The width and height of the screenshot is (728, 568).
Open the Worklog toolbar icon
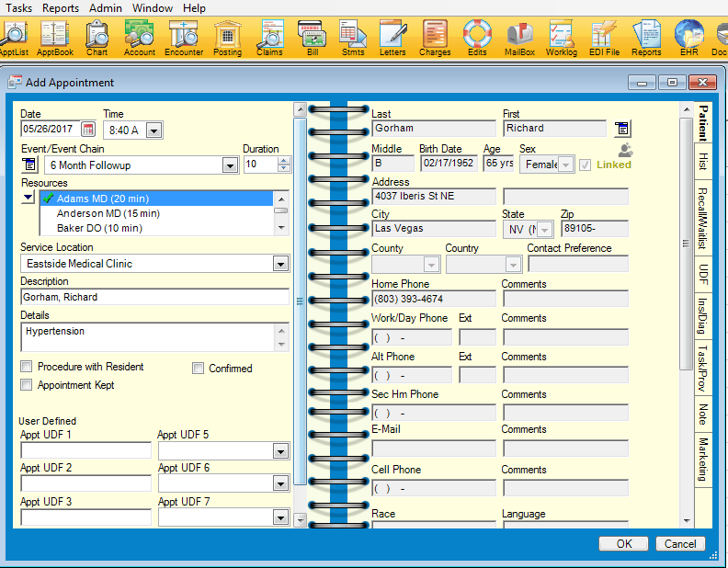(x=562, y=38)
